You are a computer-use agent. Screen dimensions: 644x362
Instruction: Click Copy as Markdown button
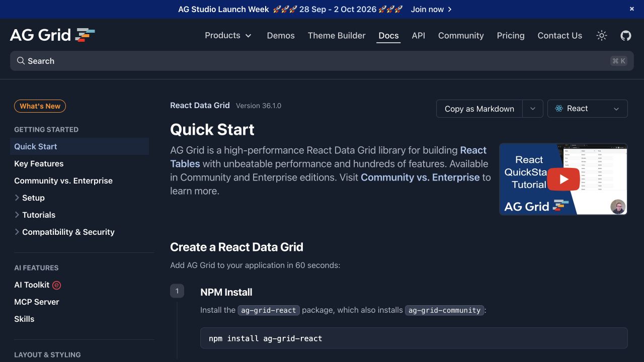[479, 109]
